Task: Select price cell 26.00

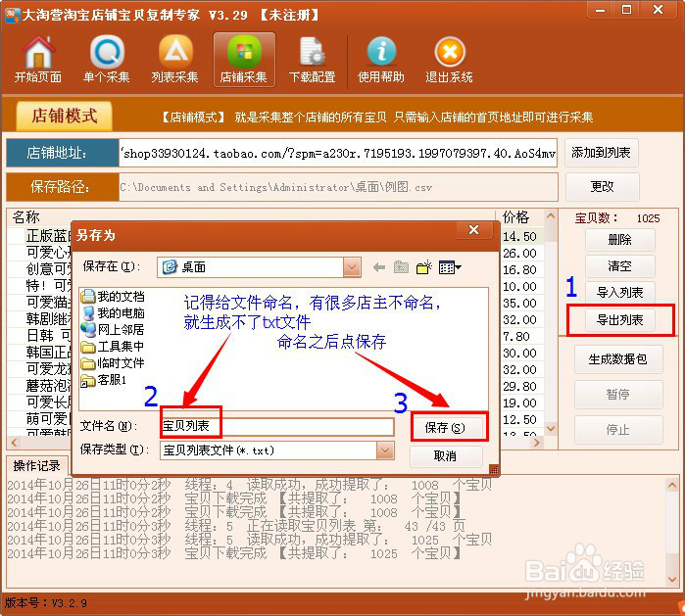Action: click(519, 254)
